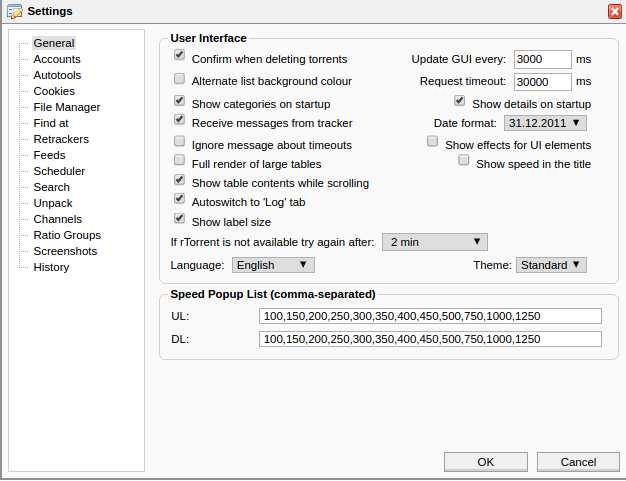Open the Theme dropdown

click(551, 265)
